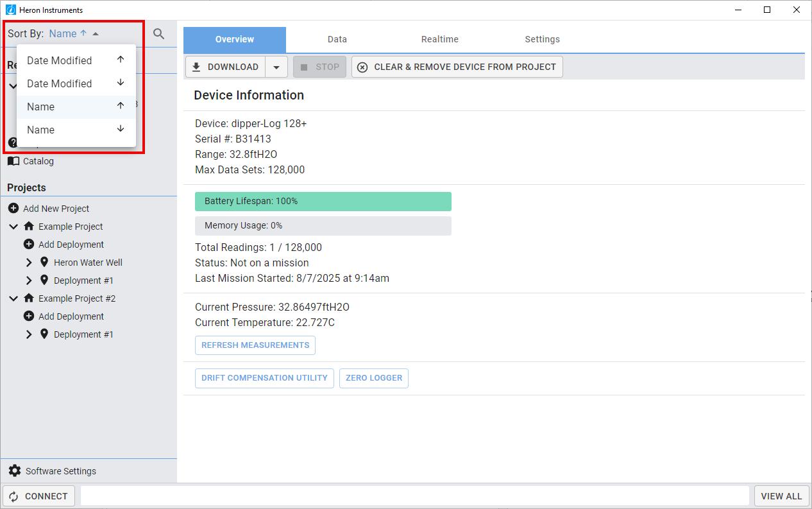Choose Date Modified descending sort option
Screen dimensions: 812x509
point(76,83)
